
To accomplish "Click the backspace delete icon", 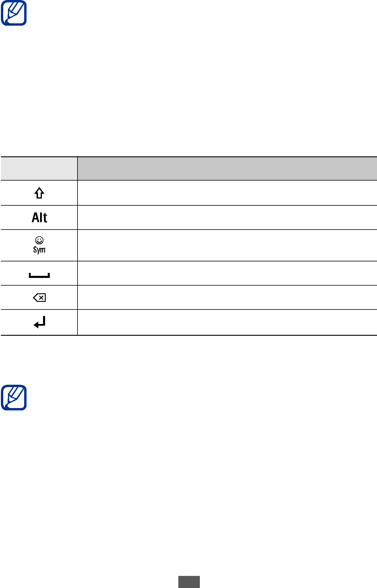I will click(39, 298).
